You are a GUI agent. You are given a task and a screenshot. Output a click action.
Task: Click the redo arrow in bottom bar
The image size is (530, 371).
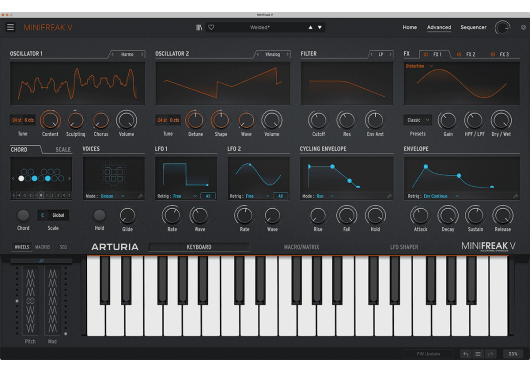coord(490,354)
